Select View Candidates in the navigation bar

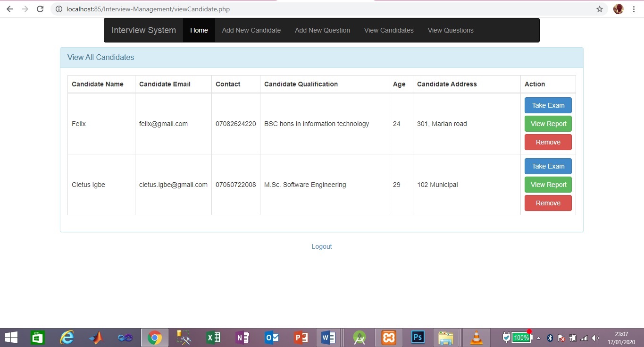point(389,30)
